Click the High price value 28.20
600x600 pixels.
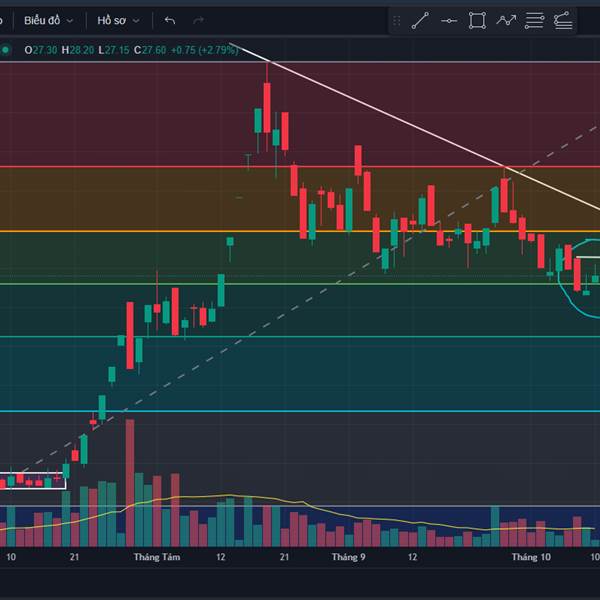tap(82, 50)
